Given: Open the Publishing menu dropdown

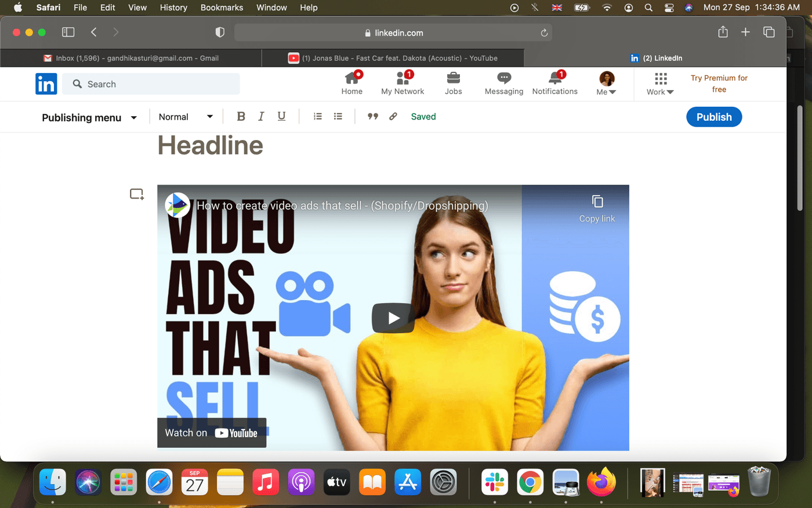Looking at the screenshot, I should (89, 117).
